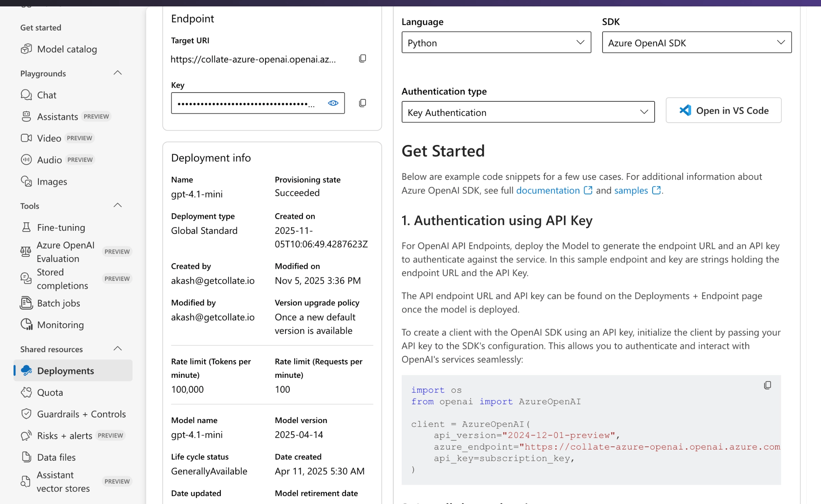
Task: Click the Global Standard deployment type value
Action: [x=204, y=231]
